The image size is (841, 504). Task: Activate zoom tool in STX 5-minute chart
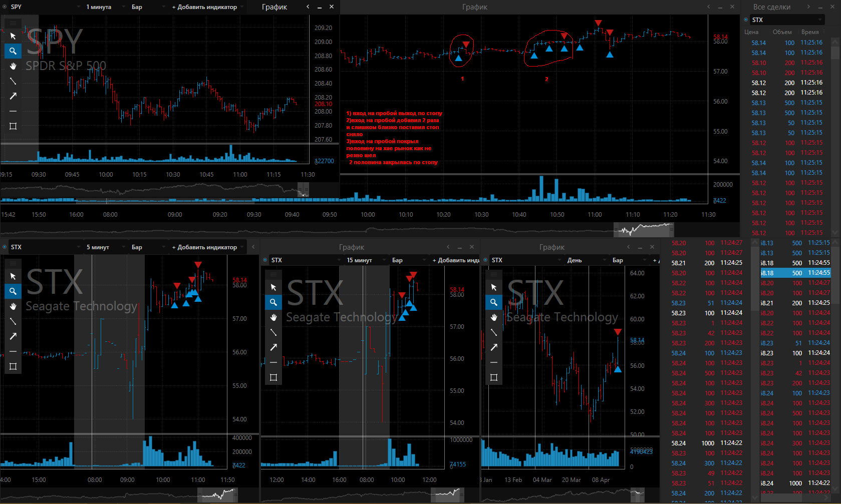[13, 291]
